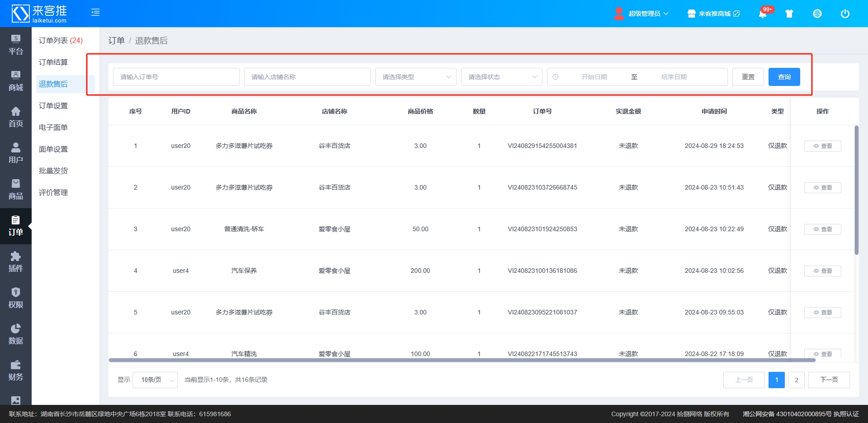View details of order VI240829154255004381
Viewport: 868px width, 423px height.
(x=822, y=146)
